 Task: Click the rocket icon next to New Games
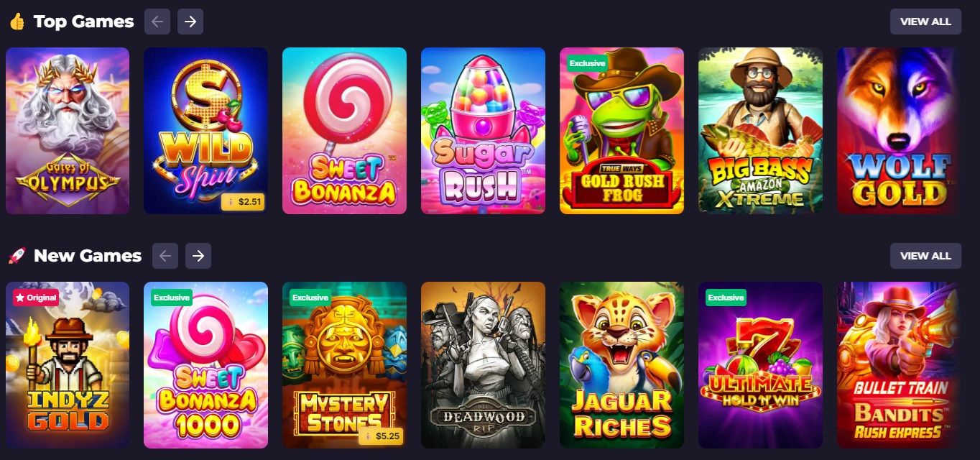click(x=17, y=256)
